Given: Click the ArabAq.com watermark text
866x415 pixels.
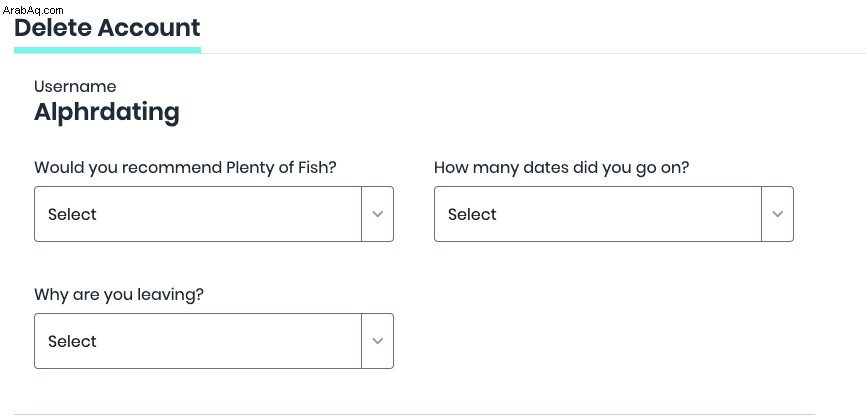Looking at the screenshot, I should tap(33, 10).
